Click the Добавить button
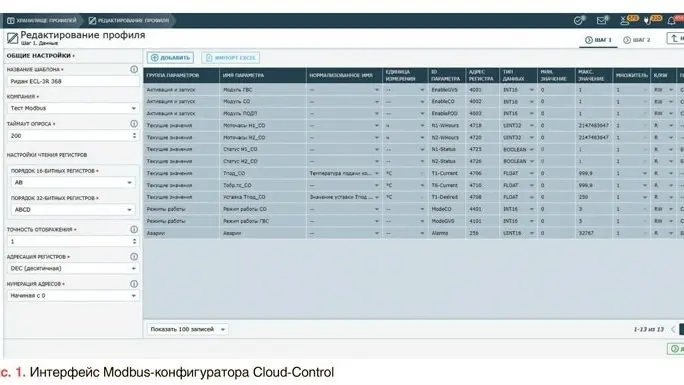This screenshot has height=385, width=684. (171, 58)
